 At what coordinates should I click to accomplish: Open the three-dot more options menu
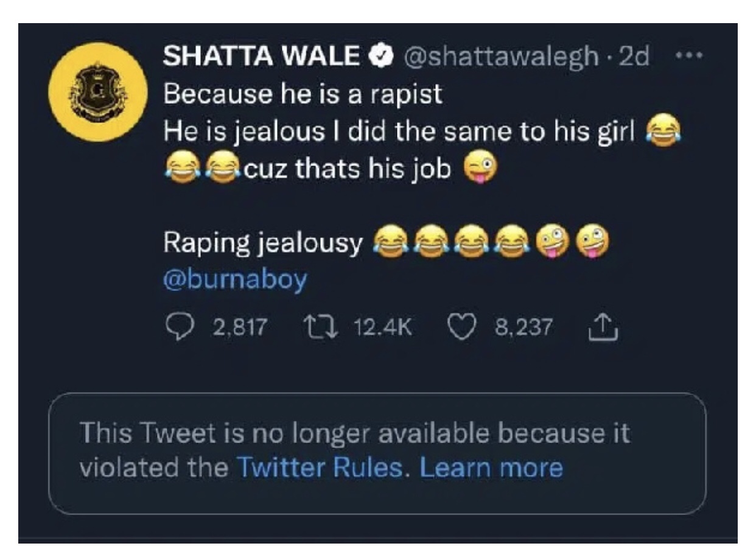click(x=688, y=57)
